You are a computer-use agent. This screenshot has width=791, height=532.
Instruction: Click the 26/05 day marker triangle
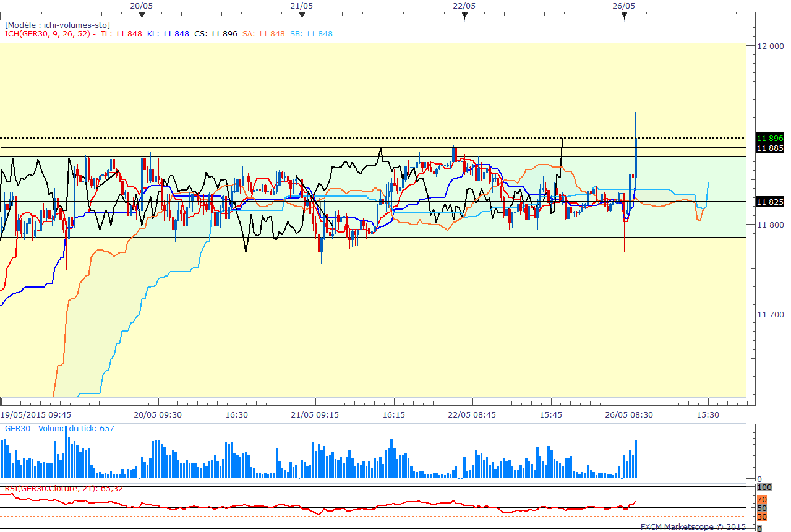coord(624,15)
